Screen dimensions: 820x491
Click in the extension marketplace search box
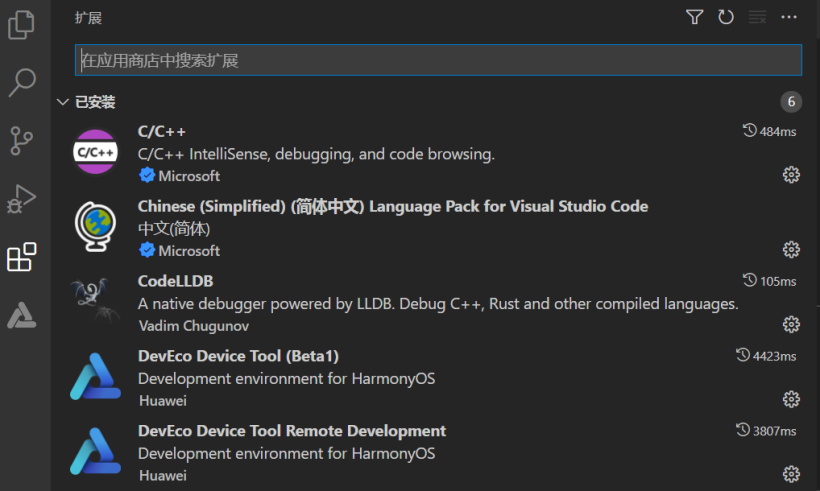tap(438, 60)
